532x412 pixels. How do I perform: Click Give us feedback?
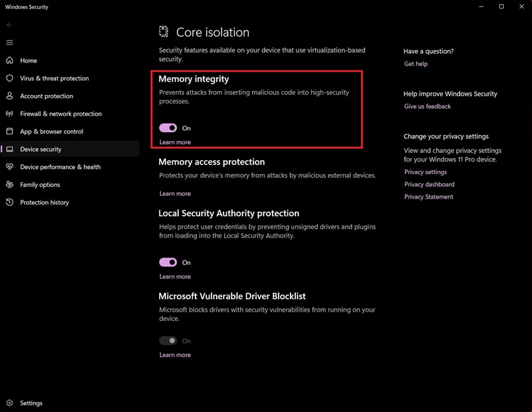(428, 106)
